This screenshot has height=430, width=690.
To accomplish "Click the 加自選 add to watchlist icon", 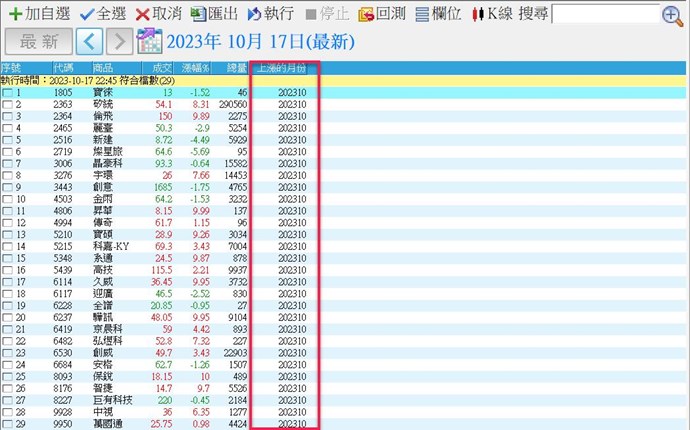I will pyautogui.click(x=14, y=14).
